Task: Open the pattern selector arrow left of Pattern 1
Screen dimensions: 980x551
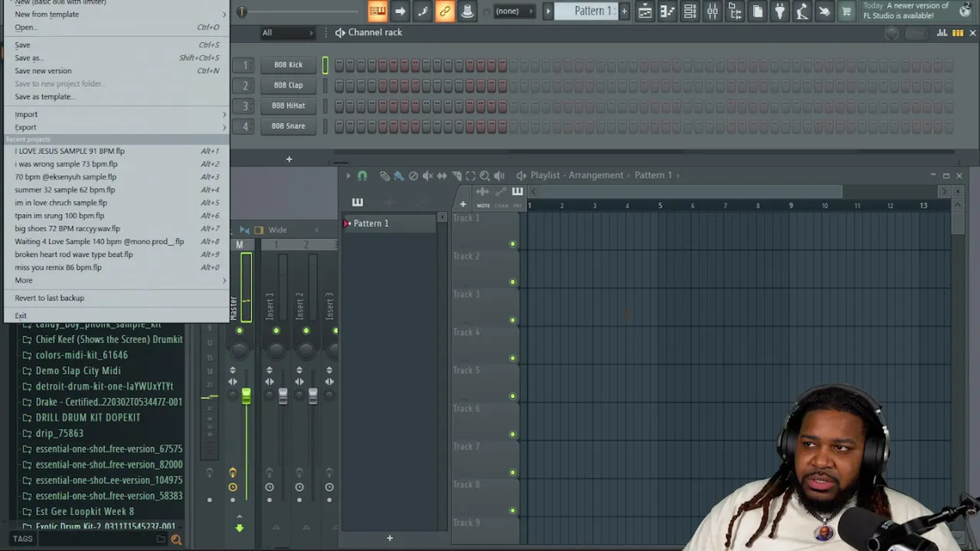Action: (x=547, y=11)
